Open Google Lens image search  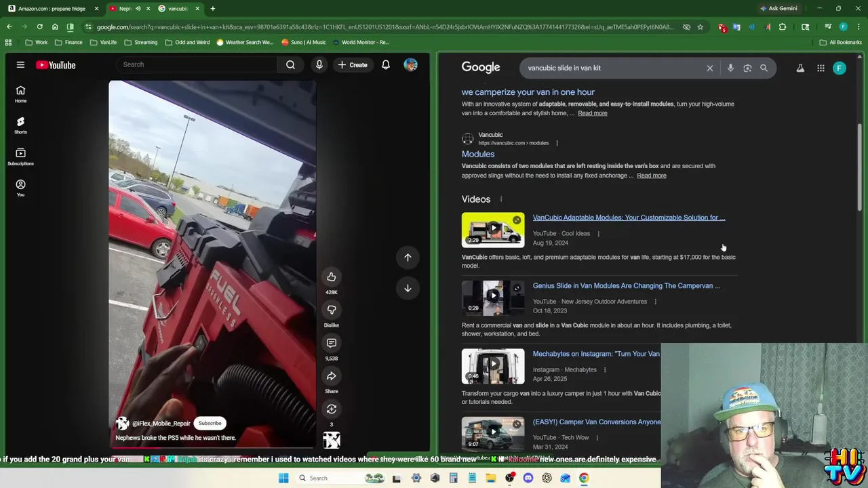tap(747, 68)
